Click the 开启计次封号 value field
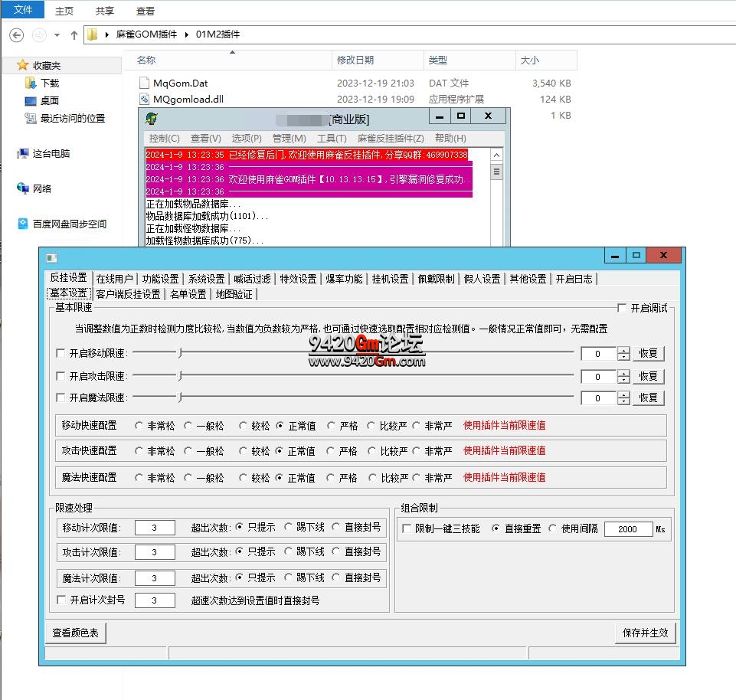This screenshot has width=736, height=700. 155,600
